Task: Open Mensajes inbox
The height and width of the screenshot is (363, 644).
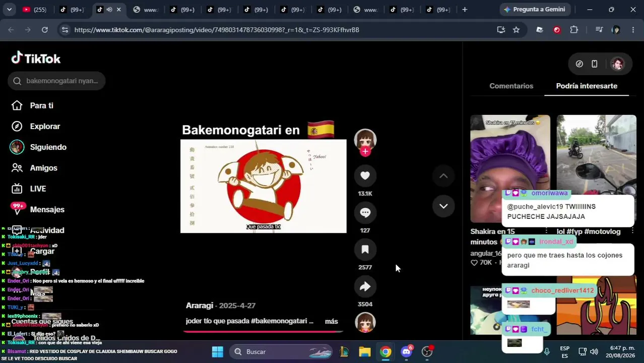Action: [47, 209]
